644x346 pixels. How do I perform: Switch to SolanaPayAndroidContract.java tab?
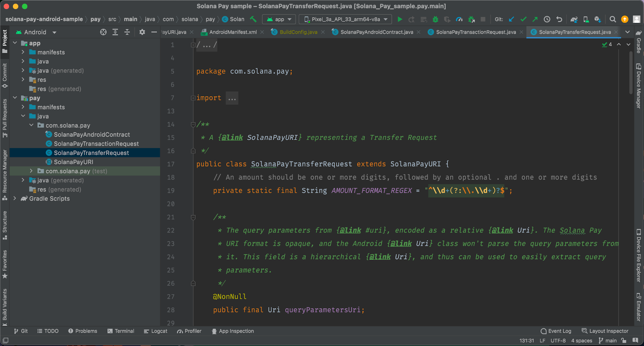[376, 32]
